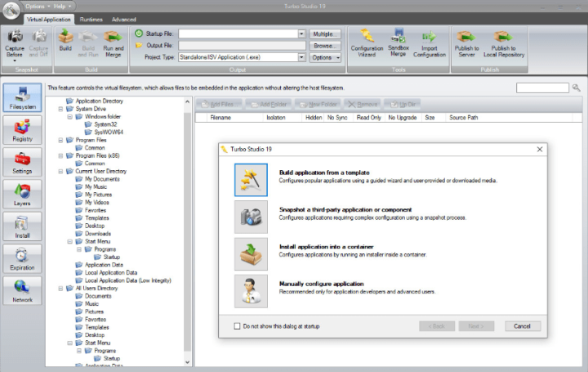Click the Cancel button in dialog
The height and width of the screenshot is (372, 588).
[x=523, y=326]
